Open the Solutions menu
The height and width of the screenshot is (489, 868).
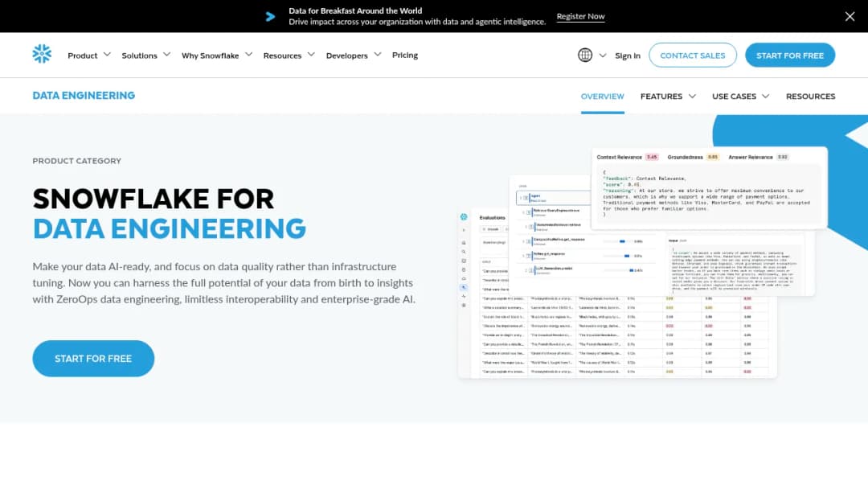click(140, 55)
